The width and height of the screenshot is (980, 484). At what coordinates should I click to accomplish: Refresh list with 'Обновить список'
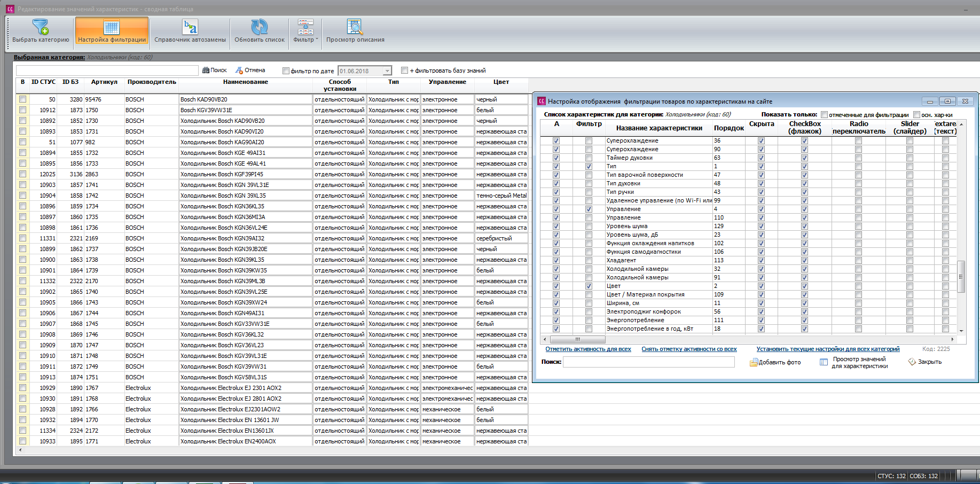point(260,32)
